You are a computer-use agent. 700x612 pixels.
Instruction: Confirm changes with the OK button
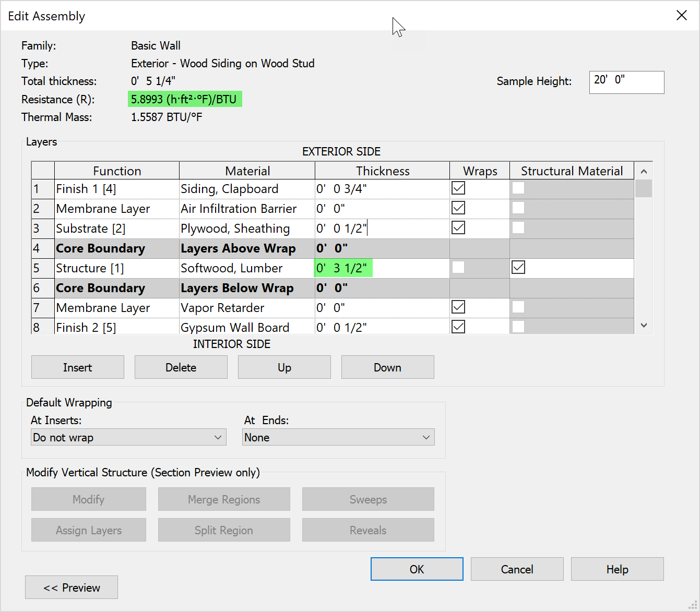pyautogui.click(x=417, y=569)
